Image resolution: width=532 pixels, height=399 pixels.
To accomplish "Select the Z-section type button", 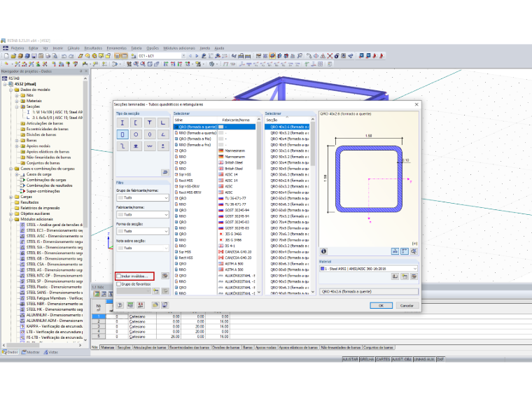I will coord(122,146).
